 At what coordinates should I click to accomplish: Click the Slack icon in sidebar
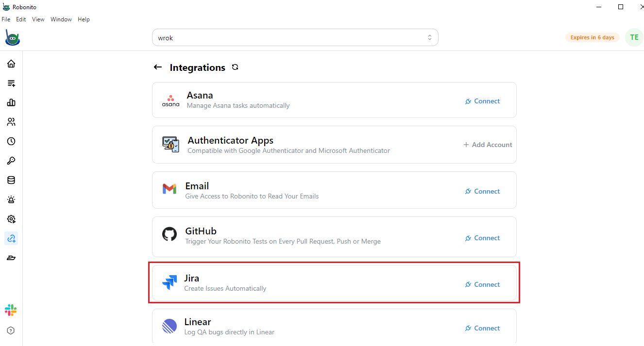pyautogui.click(x=11, y=310)
